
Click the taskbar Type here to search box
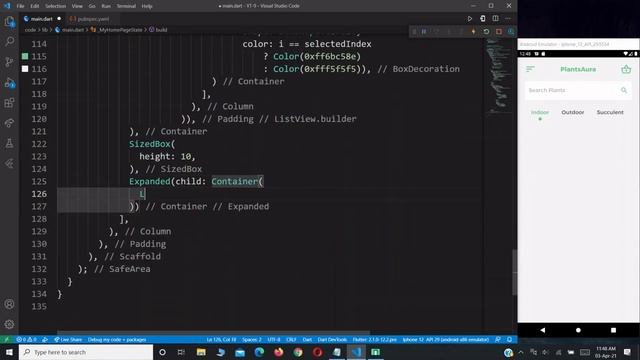click(86, 352)
